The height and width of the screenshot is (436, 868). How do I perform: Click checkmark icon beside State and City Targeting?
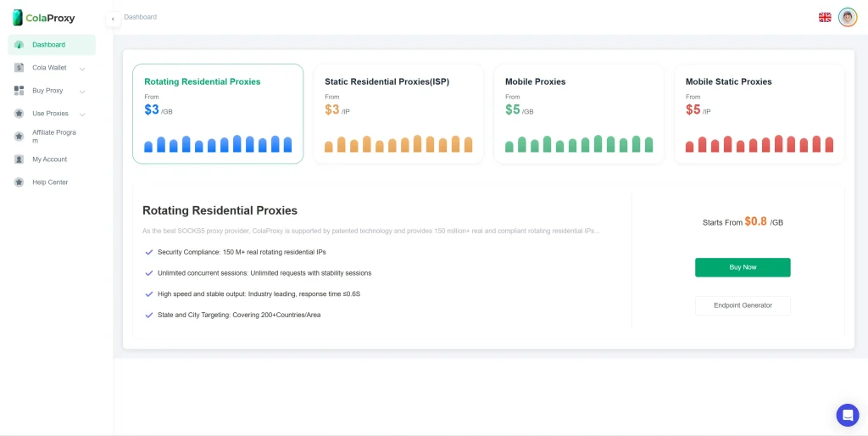[x=149, y=316]
